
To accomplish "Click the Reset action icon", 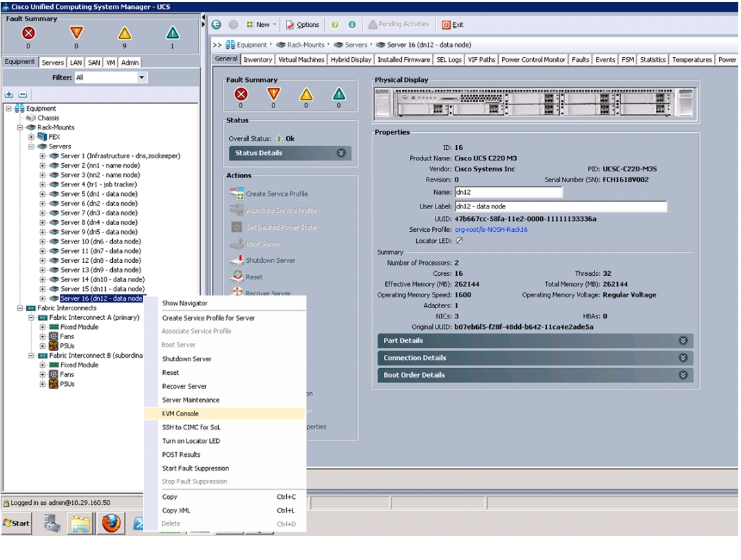I will click(236, 277).
